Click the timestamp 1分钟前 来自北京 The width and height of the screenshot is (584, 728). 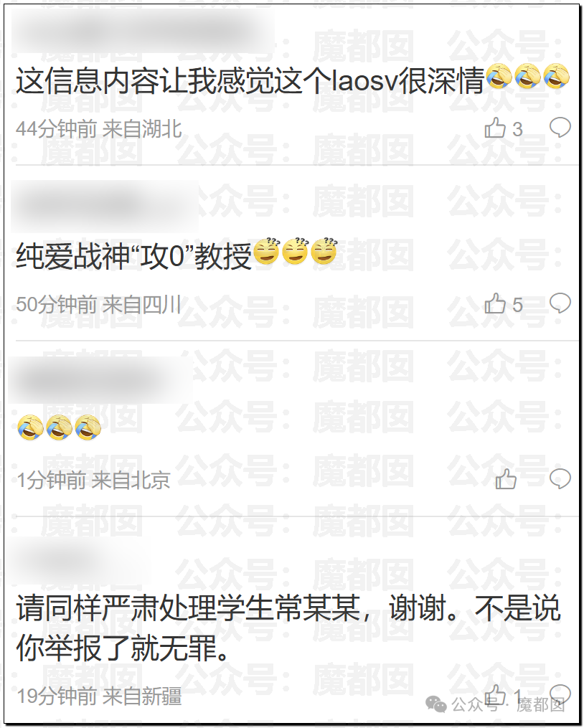point(93,480)
